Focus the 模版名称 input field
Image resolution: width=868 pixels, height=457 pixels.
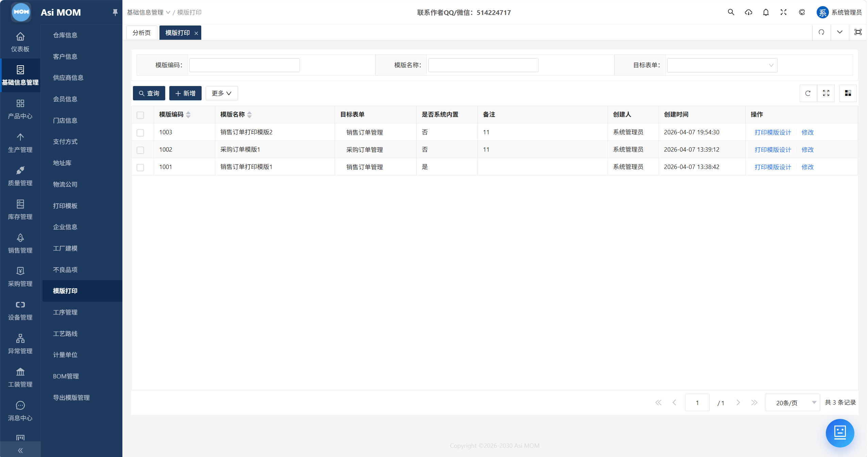[483, 65]
